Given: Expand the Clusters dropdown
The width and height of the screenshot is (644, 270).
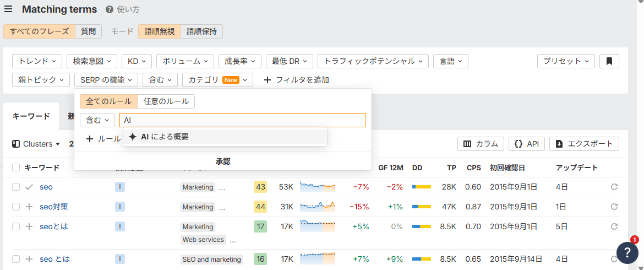Looking at the screenshot, I should click(x=41, y=144).
